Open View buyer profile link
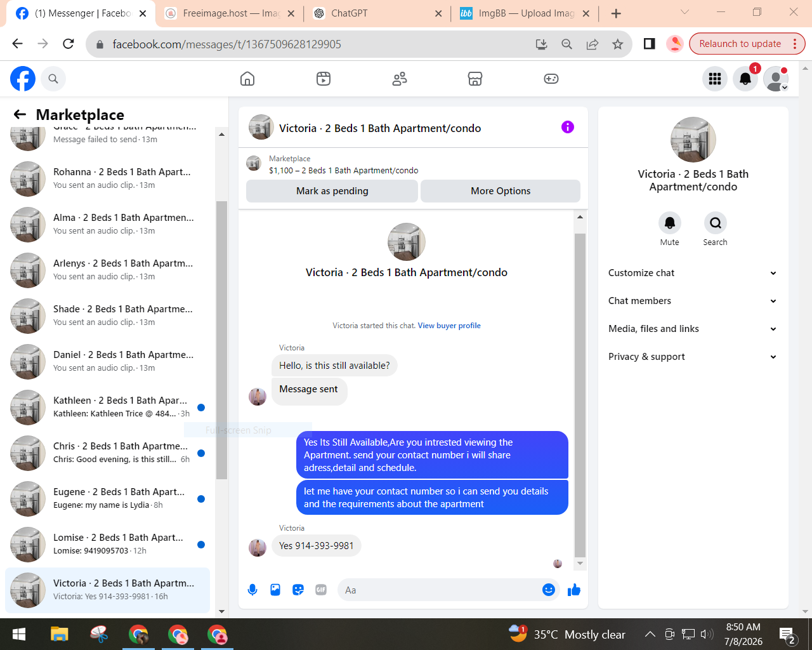Image resolution: width=812 pixels, height=650 pixels. 449,326
